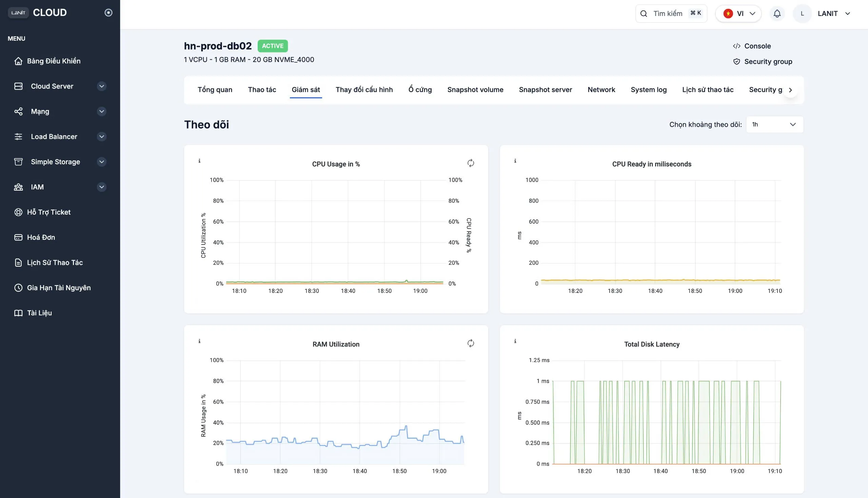
Task: Show info for CPU Usage chart
Action: pyautogui.click(x=199, y=161)
